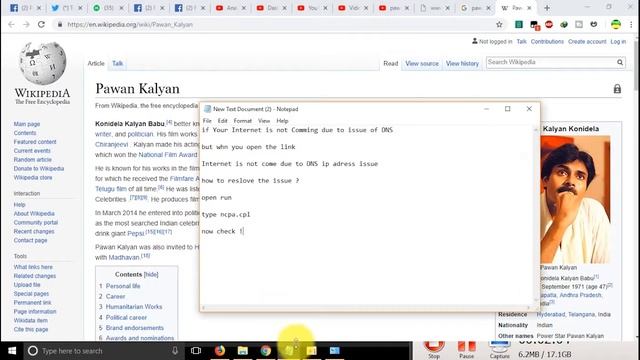Click the Contributions link at top
640x360 pixels.
click(x=547, y=42)
